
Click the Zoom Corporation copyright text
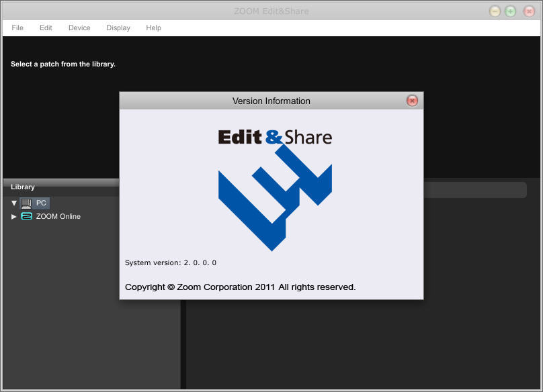pyautogui.click(x=240, y=287)
